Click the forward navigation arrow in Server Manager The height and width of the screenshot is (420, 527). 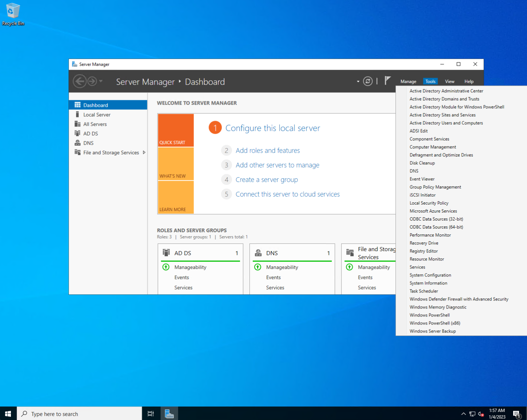(92, 81)
